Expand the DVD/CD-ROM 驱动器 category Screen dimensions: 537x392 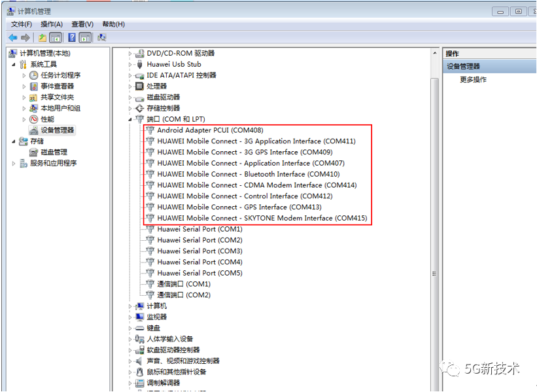point(130,54)
